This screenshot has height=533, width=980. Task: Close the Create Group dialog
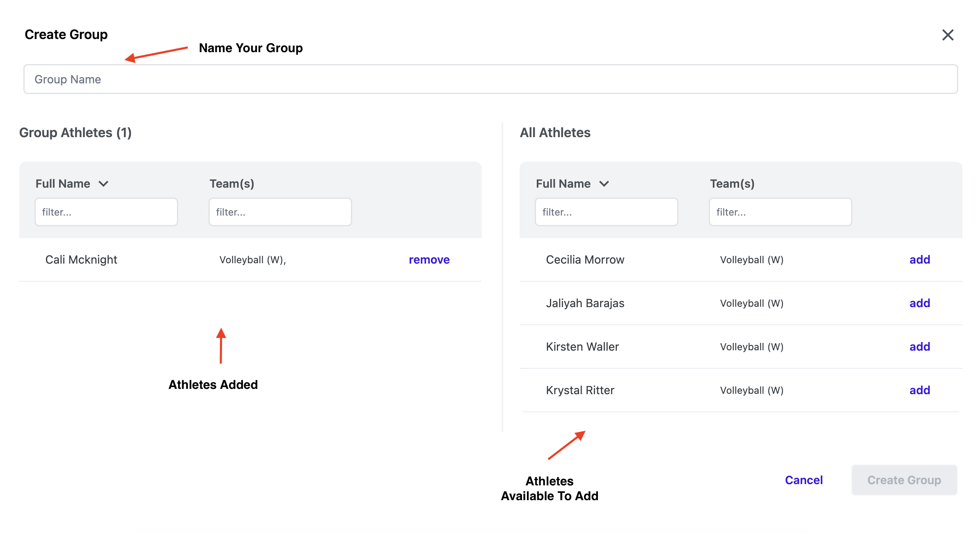click(947, 35)
